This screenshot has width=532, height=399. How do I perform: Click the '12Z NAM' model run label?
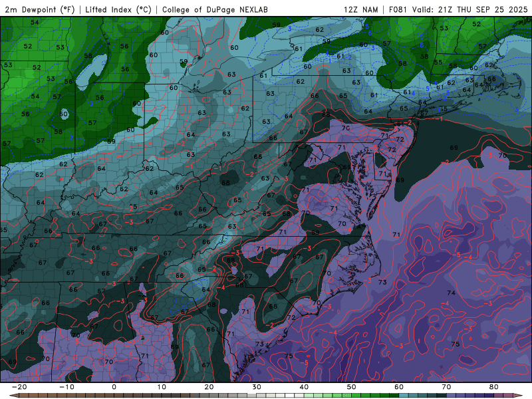360,10
